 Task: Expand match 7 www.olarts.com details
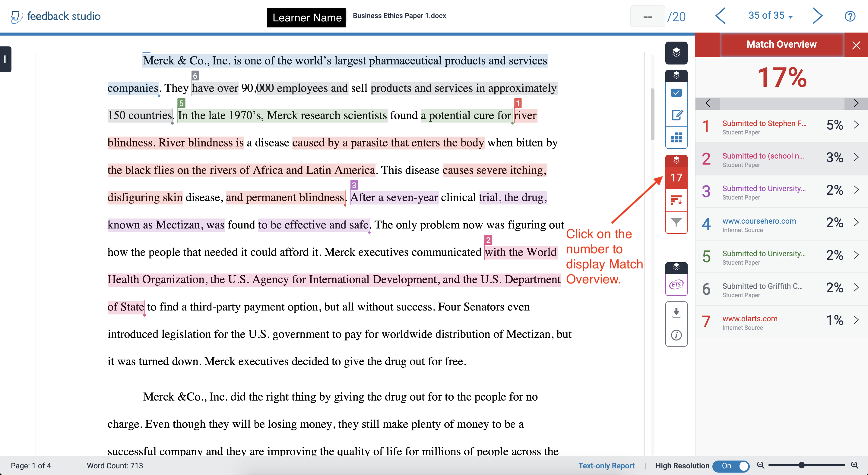[856, 320]
